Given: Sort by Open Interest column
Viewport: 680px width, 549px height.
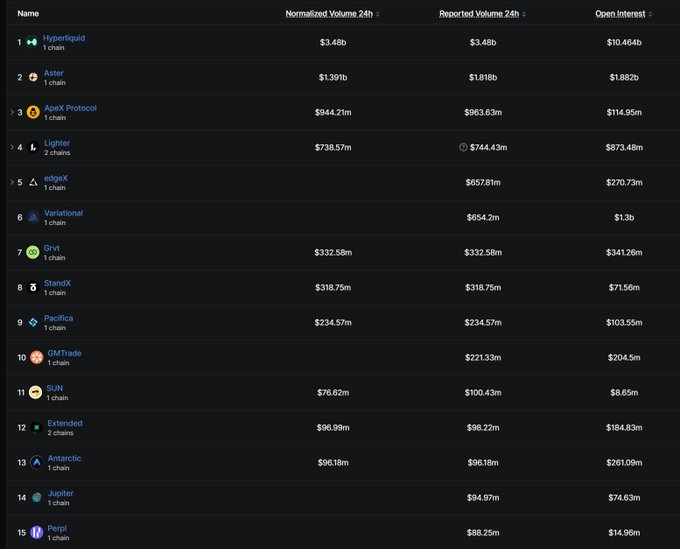Looking at the screenshot, I should click(624, 14).
